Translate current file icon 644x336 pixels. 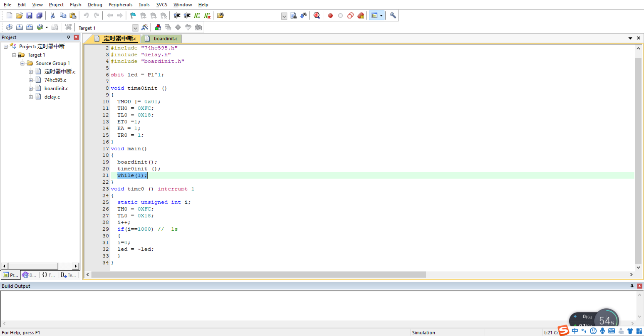coord(9,27)
